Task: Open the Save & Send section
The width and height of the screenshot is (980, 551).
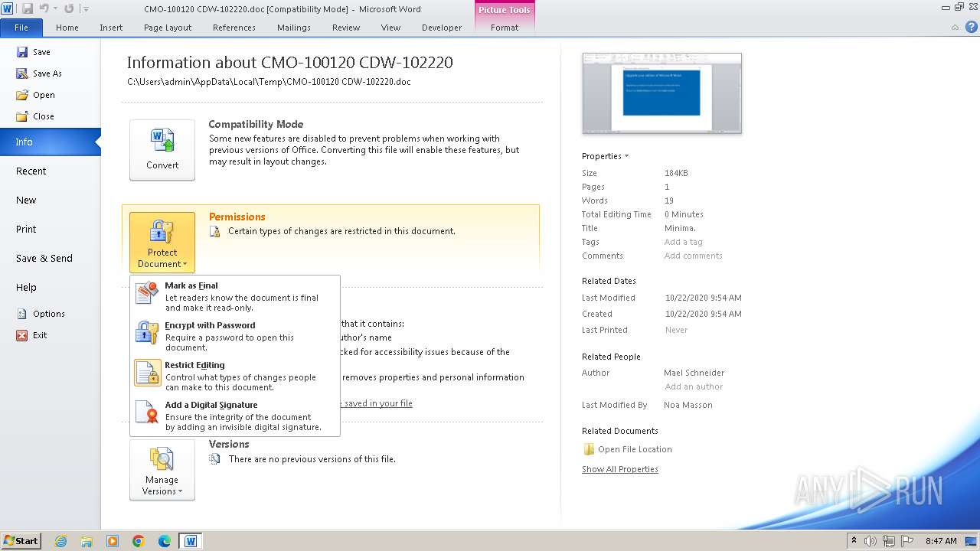Action: [x=44, y=259]
